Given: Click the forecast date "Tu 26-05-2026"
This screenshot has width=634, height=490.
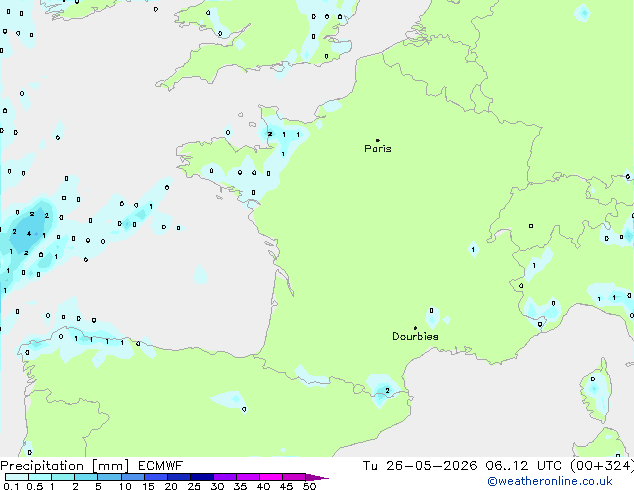Looking at the screenshot, I should (420, 466).
